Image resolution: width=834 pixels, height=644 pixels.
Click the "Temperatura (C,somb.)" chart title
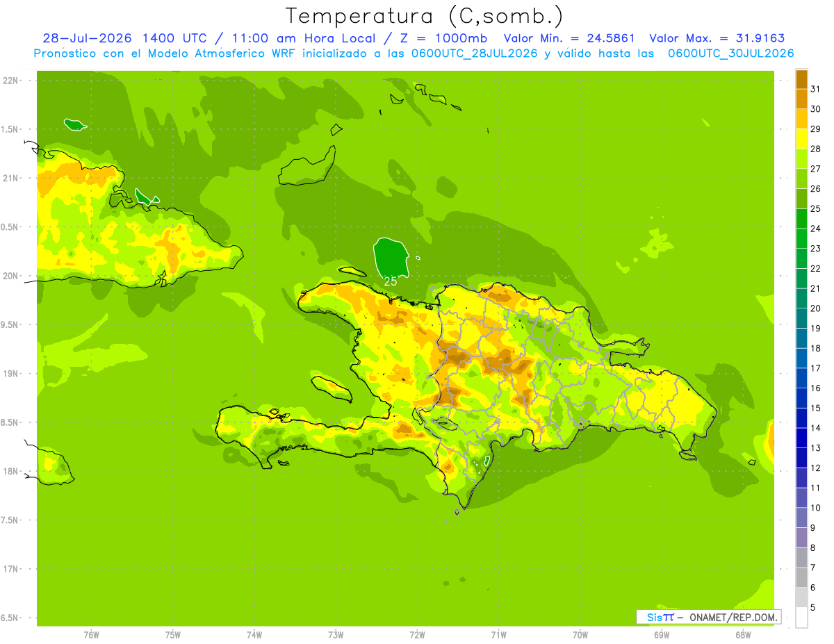click(425, 16)
